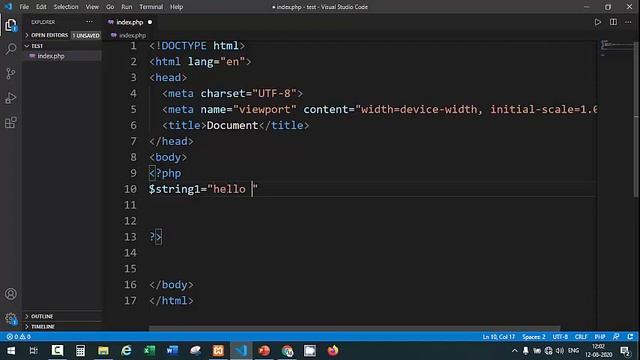Screen dimensions: 640x360
Task: Open the Extensions view
Action: point(11,122)
